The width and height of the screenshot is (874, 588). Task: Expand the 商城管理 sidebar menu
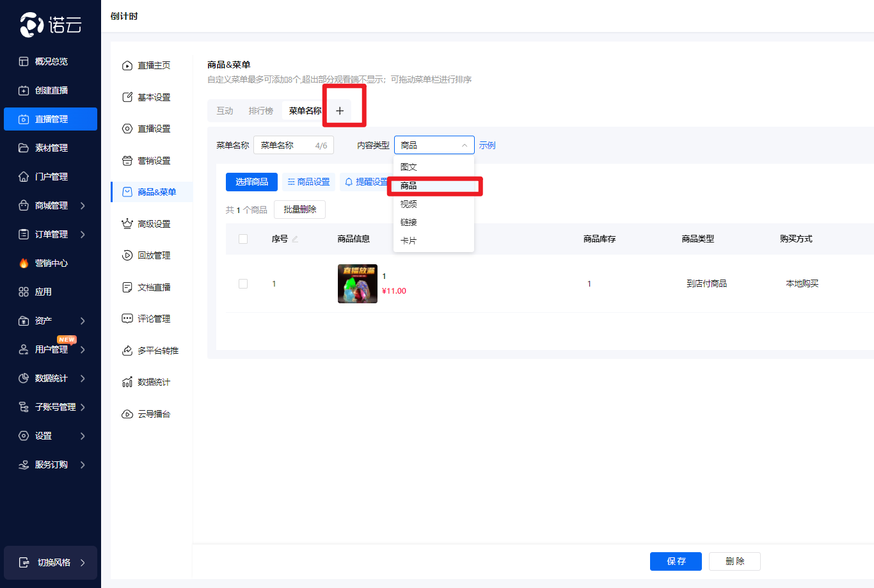pos(51,205)
